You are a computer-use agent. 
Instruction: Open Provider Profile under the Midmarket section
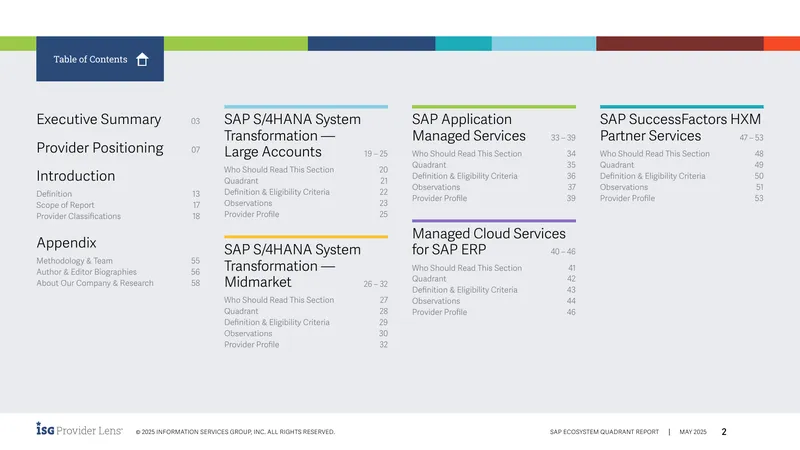[252, 345]
